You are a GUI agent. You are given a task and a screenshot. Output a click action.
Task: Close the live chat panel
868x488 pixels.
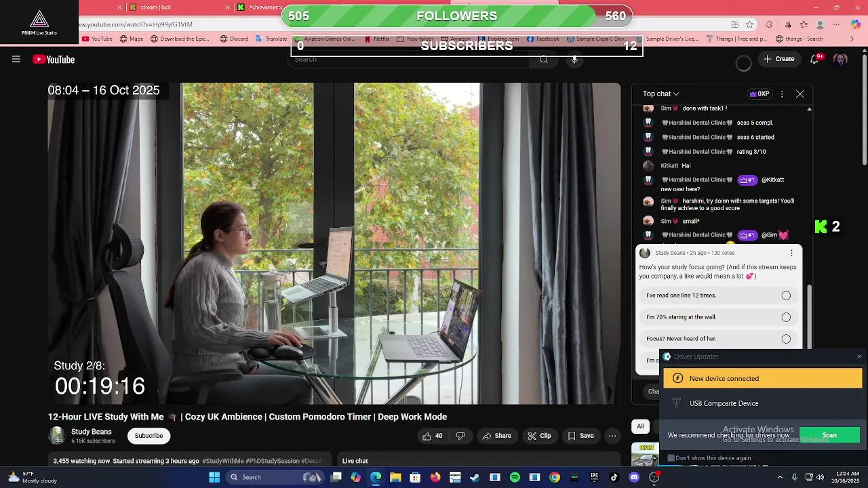(x=800, y=94)
